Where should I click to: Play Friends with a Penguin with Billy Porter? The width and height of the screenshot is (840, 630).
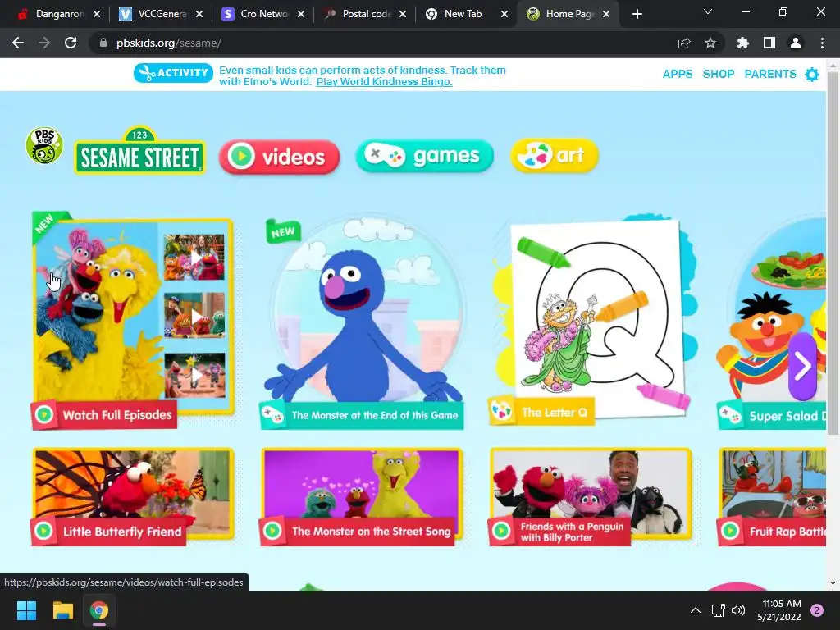tap(591, 495)
